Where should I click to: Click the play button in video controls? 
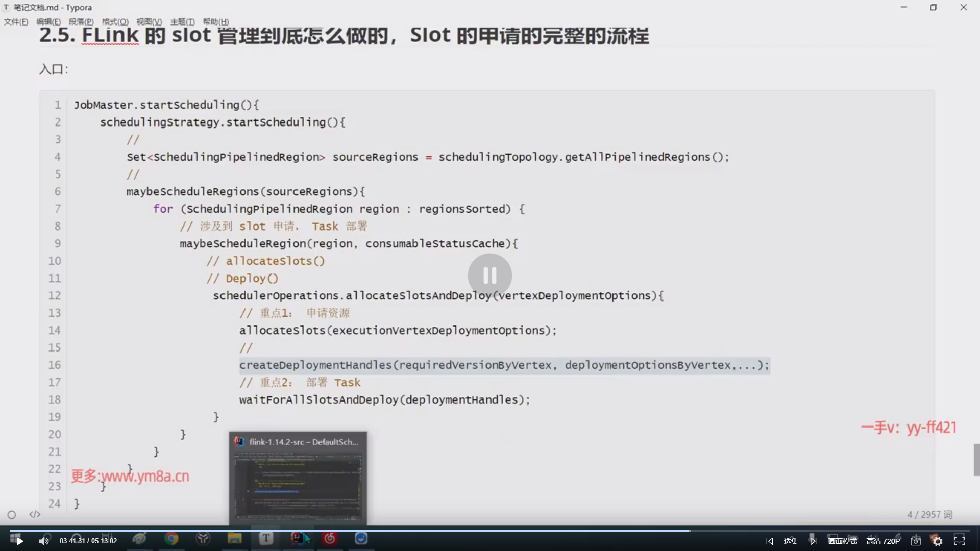pyautogui.click(x=19, y=541)
